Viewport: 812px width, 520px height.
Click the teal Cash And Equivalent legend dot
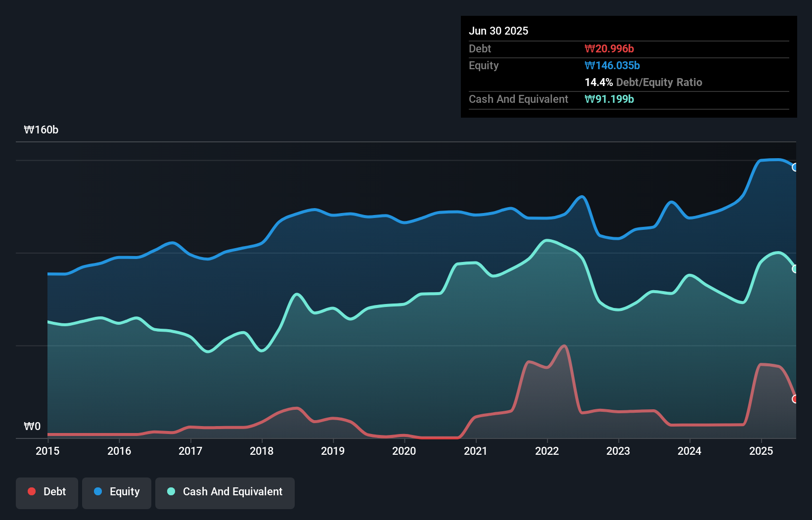pos(171,491)
